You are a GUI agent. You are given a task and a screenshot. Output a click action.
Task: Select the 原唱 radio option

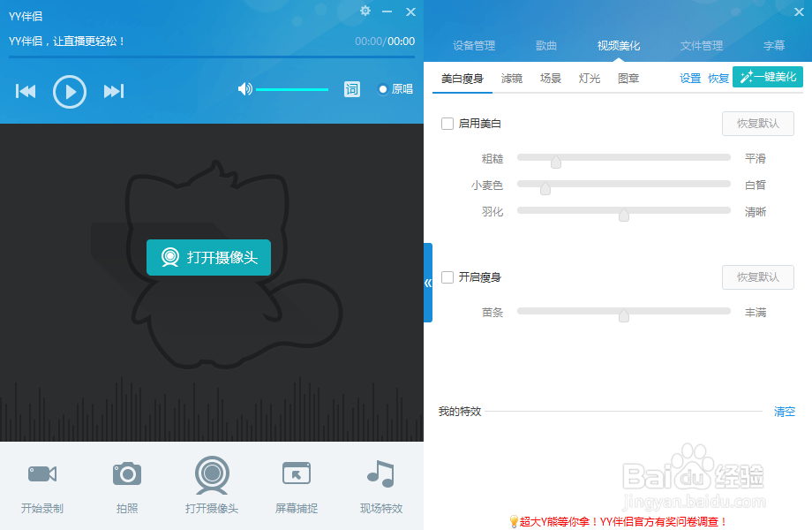click(395, 89)
